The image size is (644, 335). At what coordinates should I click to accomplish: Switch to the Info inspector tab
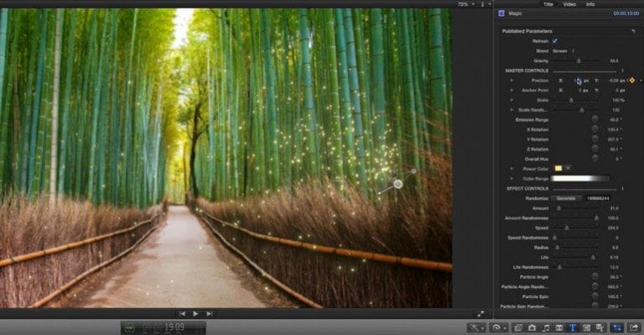(x=590, y=4)
